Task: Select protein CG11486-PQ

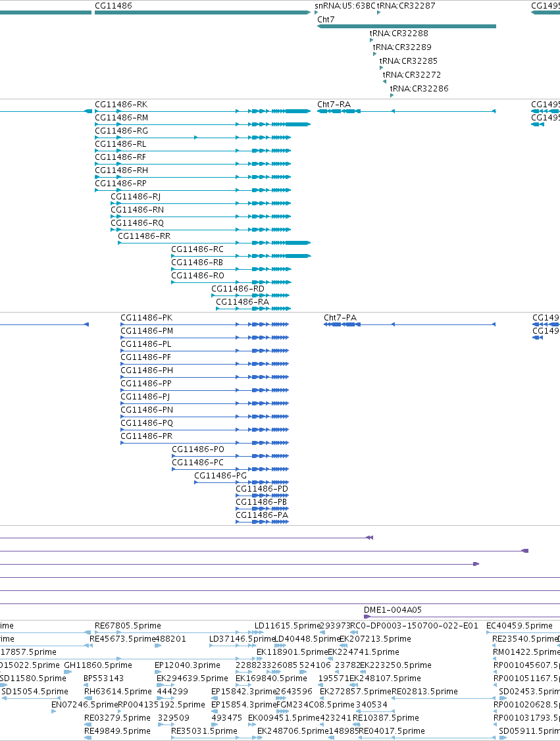Action: click(147, 423)
